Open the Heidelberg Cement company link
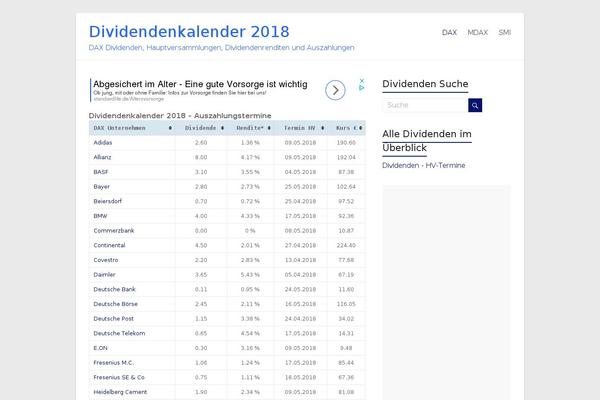 coord(120,392)
